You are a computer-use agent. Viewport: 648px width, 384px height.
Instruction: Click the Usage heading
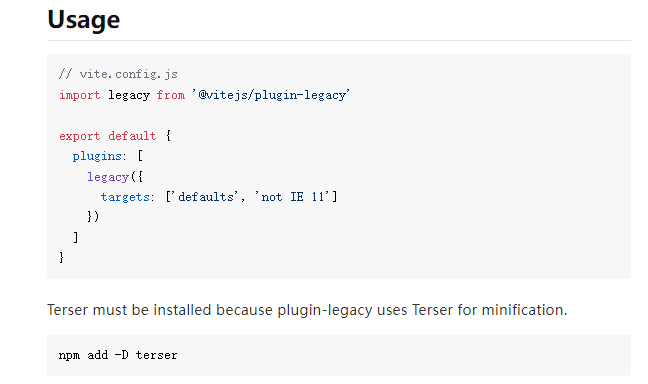83,19
